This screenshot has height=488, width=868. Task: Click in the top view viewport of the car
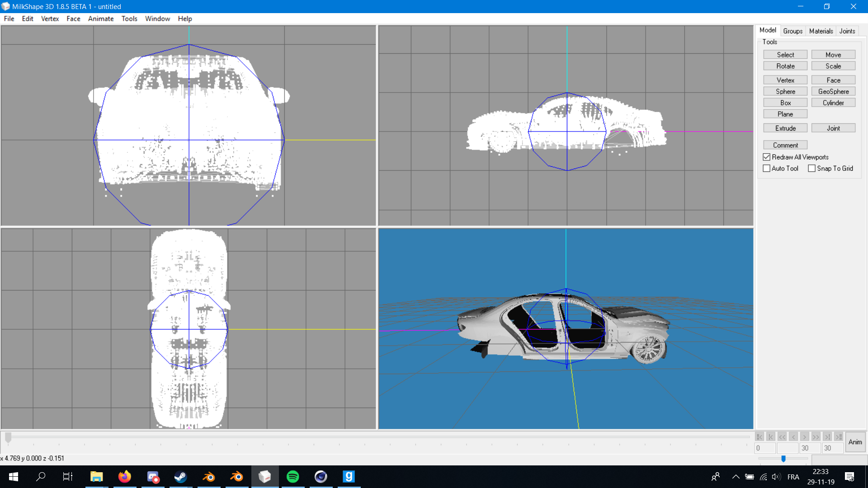pyautogui.click(x=189, y=328)
